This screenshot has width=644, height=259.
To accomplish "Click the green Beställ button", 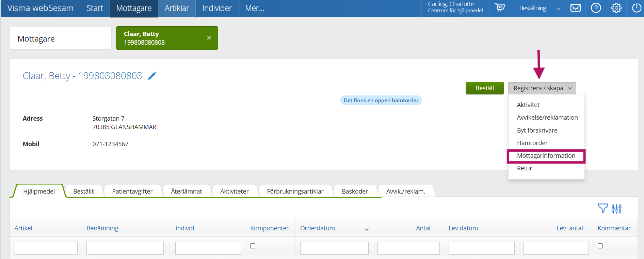I will click(484, 88).
